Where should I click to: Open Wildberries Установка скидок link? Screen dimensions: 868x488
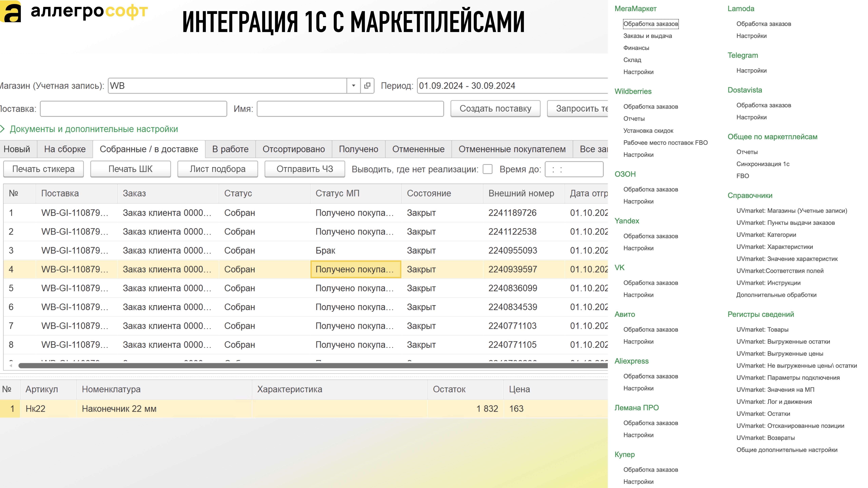[648, 131]
